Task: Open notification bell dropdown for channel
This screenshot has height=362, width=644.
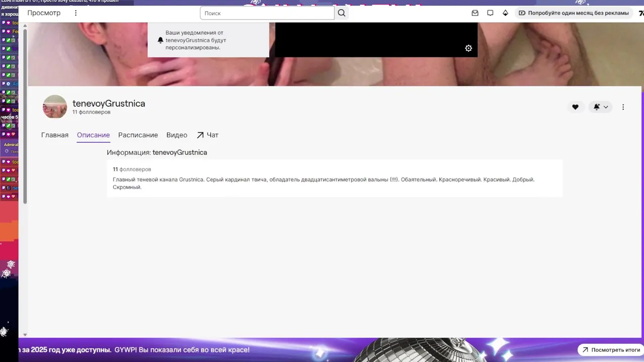Action: tap(600, 107)
